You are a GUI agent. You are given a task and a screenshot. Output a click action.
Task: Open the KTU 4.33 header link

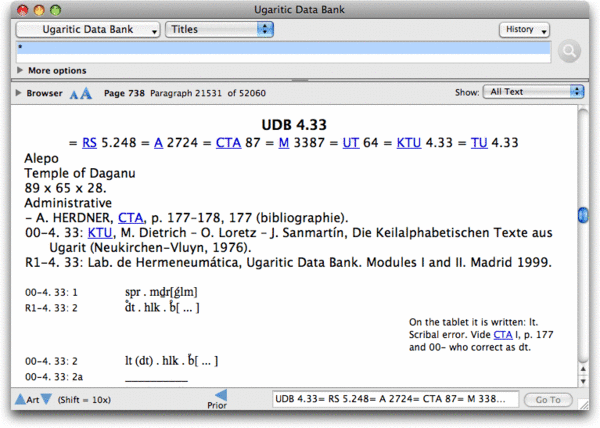click(x=409, y=143)
